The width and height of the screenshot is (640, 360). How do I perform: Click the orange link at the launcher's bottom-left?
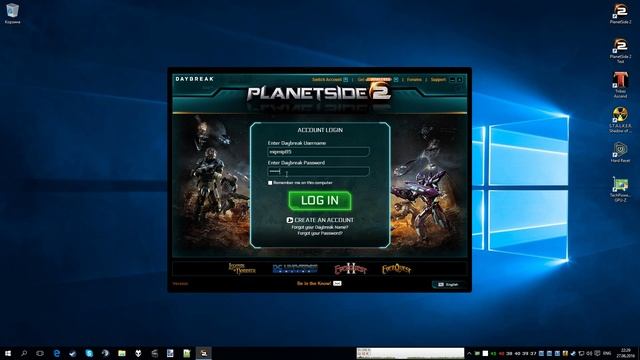[180, 284]
